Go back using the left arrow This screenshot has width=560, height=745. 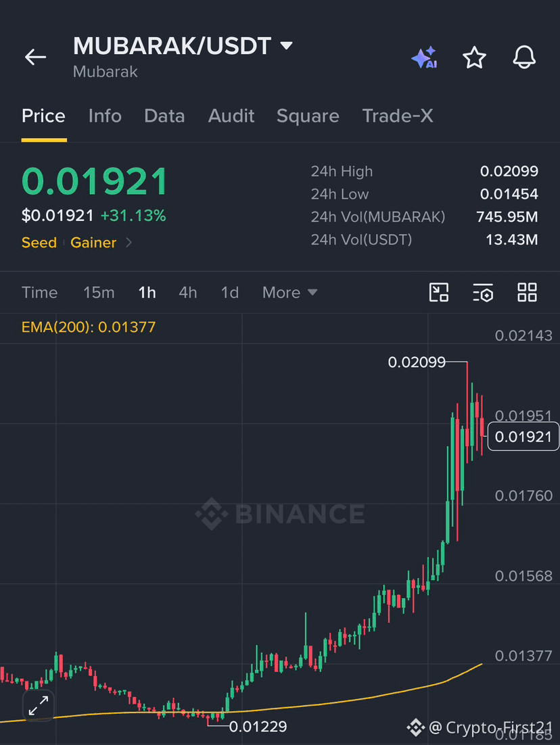[35, 57]
